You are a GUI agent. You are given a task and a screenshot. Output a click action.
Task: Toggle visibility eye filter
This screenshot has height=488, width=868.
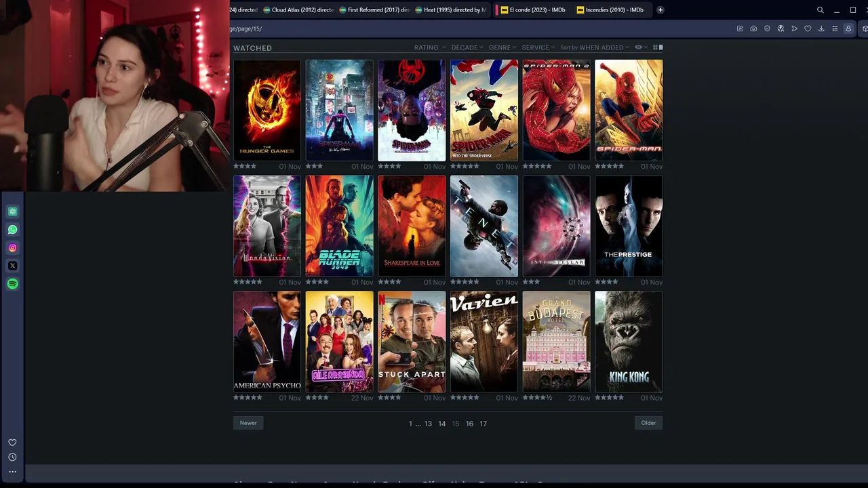pos(640,47)
